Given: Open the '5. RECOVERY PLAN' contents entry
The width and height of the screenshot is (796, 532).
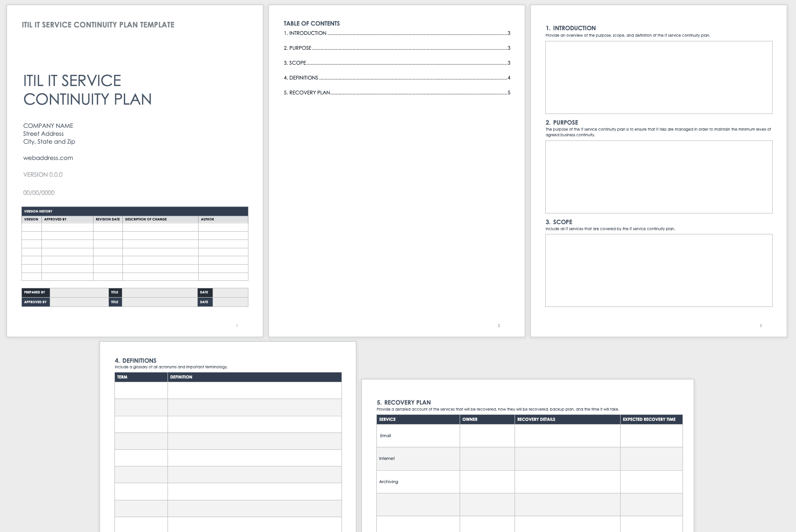Looking at the screenshot, I should (397, 93).
